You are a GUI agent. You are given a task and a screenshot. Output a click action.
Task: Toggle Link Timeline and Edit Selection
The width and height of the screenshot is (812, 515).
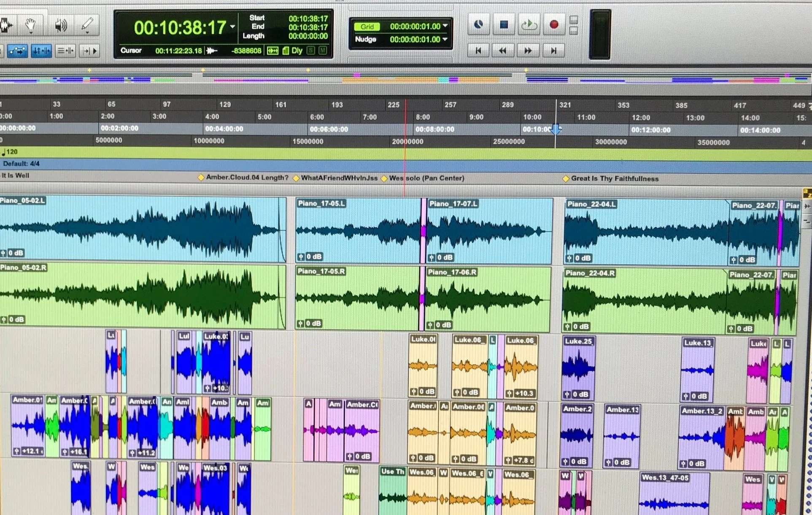pyautogui.click(x=41, y=51)
